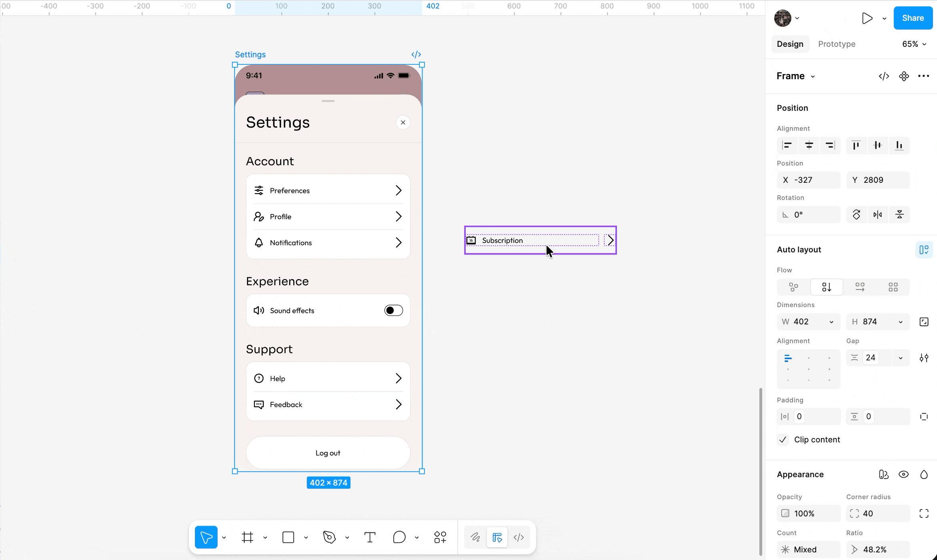Click the Flip horizontal icon
The height and width of the screenshot is (560, 937).
(x=877, y=215)
